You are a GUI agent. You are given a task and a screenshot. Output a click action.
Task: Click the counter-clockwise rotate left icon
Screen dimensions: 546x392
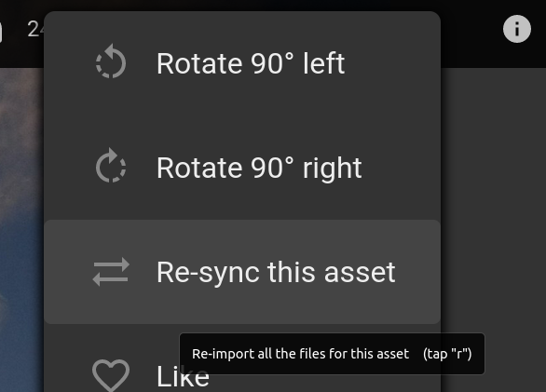coord(111,61)
